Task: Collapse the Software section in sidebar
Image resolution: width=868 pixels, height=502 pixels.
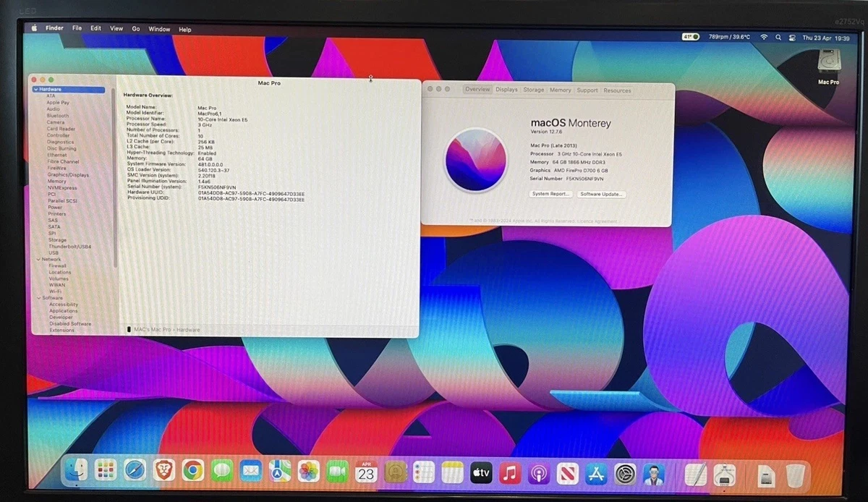Action: click(x=38, y=298)
